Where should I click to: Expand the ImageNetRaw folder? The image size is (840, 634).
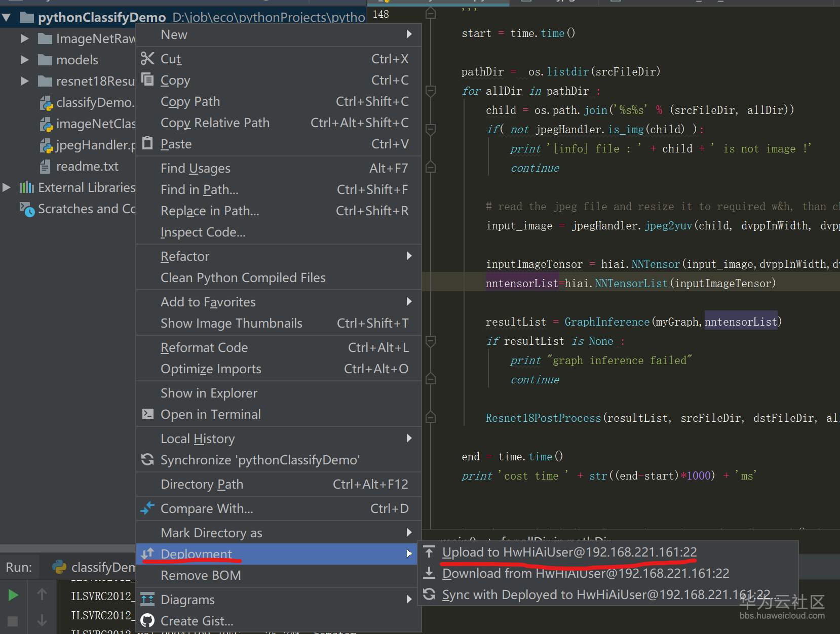(x=24, y=38)
